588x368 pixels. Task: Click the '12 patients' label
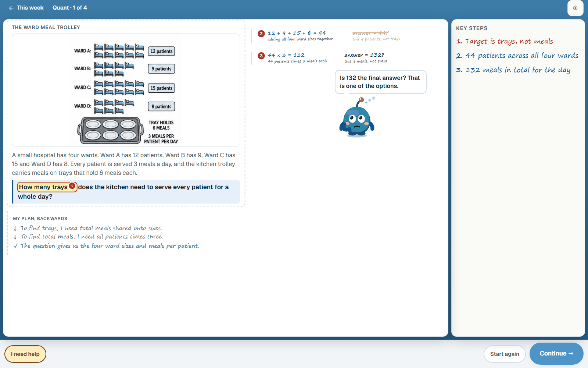coord(161,51)
